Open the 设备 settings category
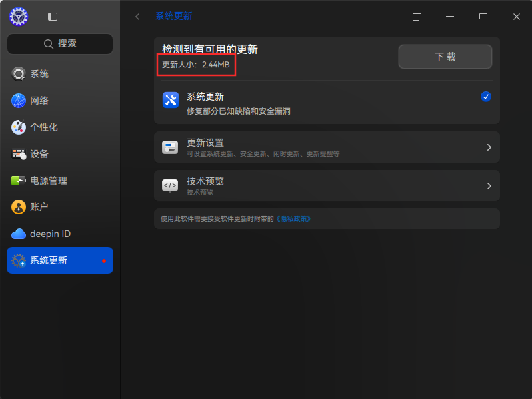 (60, 154)
